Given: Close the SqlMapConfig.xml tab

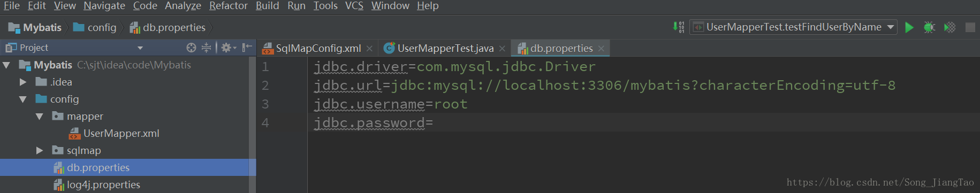Looking at the screenshot, I should [x=369, y=49].
